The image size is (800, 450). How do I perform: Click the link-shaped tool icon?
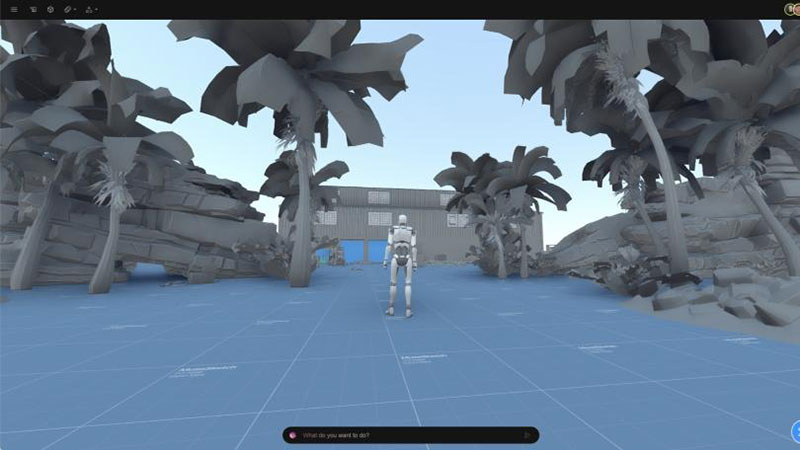(67, 9)
